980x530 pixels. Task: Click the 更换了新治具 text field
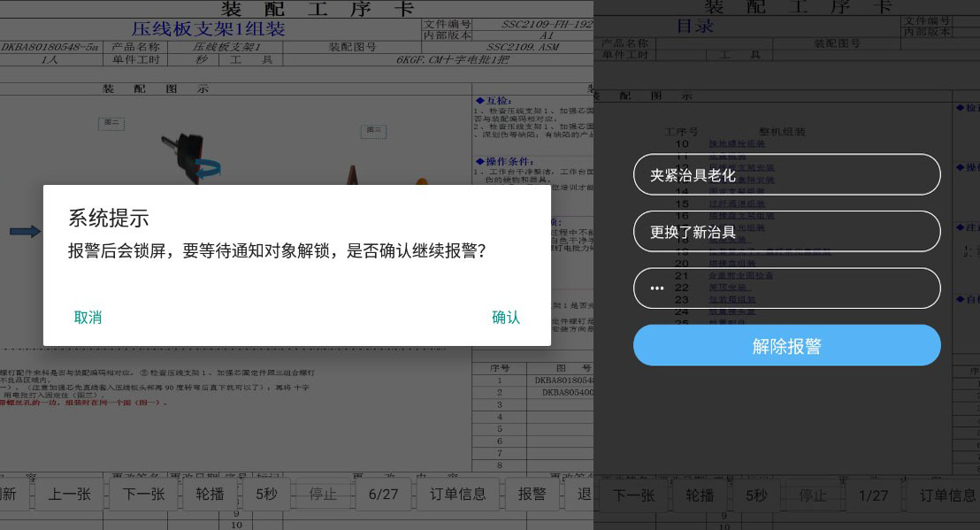click(786, 231)
